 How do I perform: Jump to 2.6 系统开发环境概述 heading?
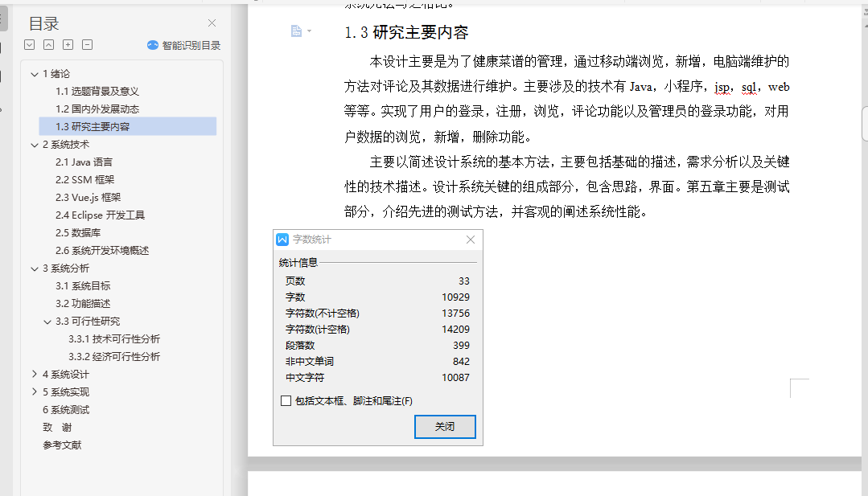click(x=102, y=251)
